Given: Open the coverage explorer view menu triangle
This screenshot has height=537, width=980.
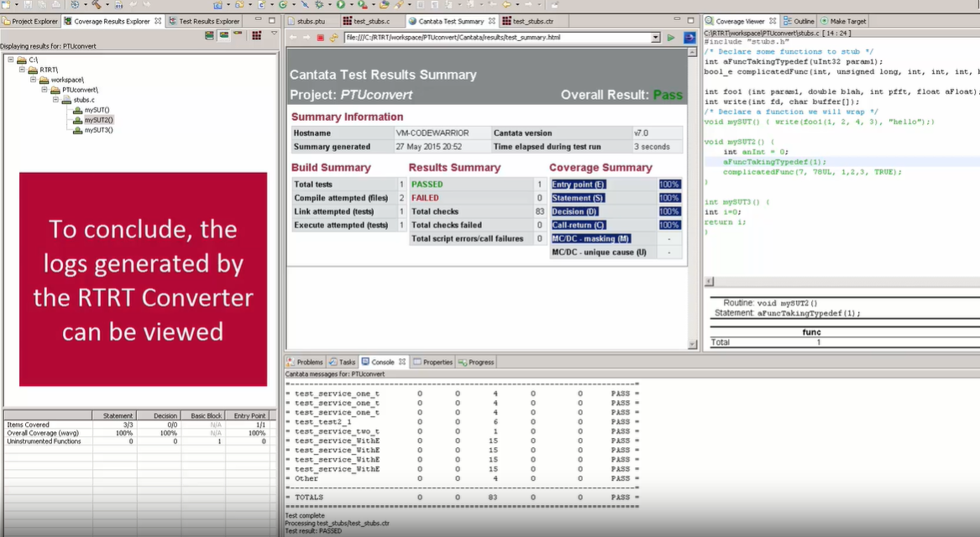Looking at the screenshot, I should (274, 34).
